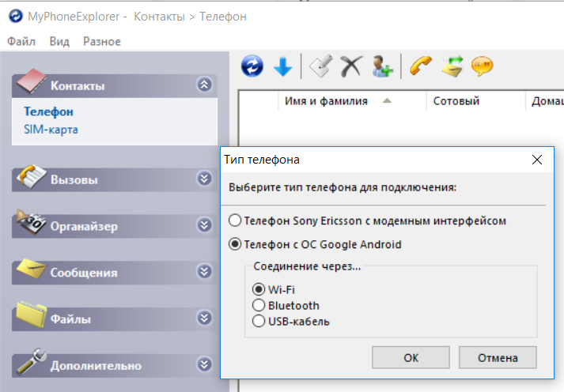
Task: Click the send message chat icon
Action: coord(483,67)
